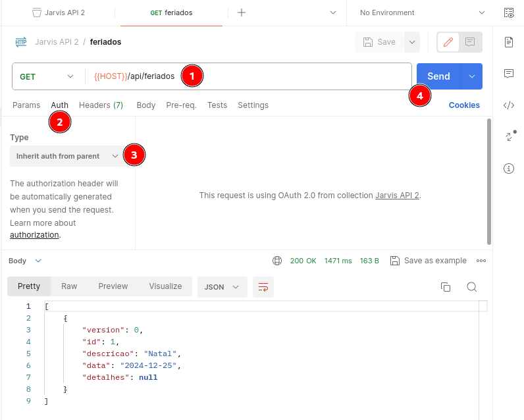Open the request Info icon in sidebar
Viewport: 524px width, 420px height.
(509, 168)
